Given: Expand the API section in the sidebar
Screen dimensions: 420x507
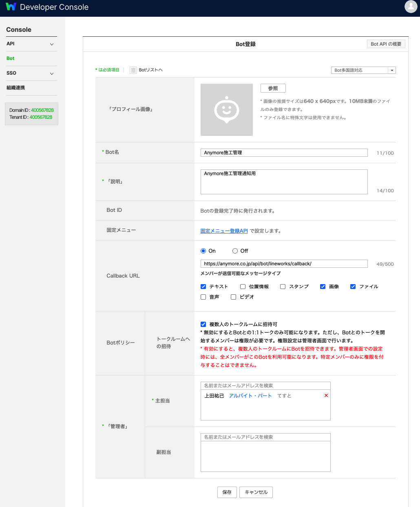Looking at the screenshot, I should pos(31,44).
